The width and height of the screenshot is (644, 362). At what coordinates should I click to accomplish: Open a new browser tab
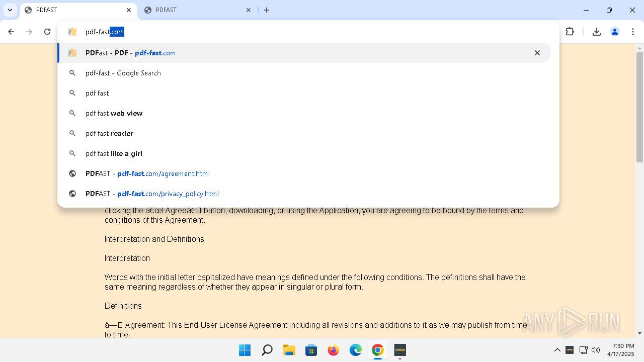pyautogui.click(x=267, y=10)
